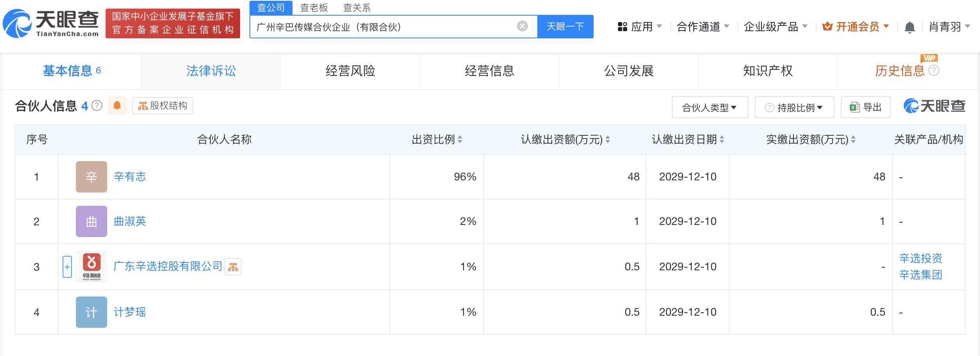The image size is (980, 356).
Task: Click the 天眼一下 search button
Action: (565, 27)
